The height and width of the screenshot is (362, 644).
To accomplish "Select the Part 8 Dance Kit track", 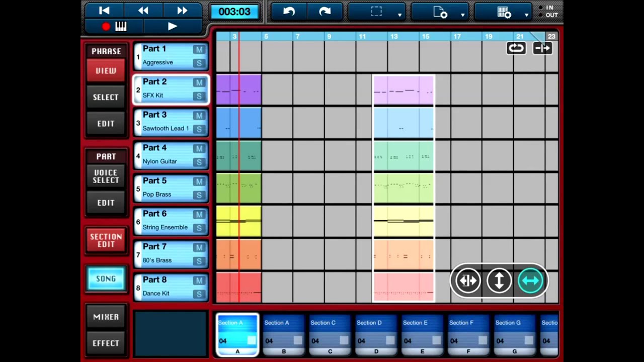I will tap(171, 287).
